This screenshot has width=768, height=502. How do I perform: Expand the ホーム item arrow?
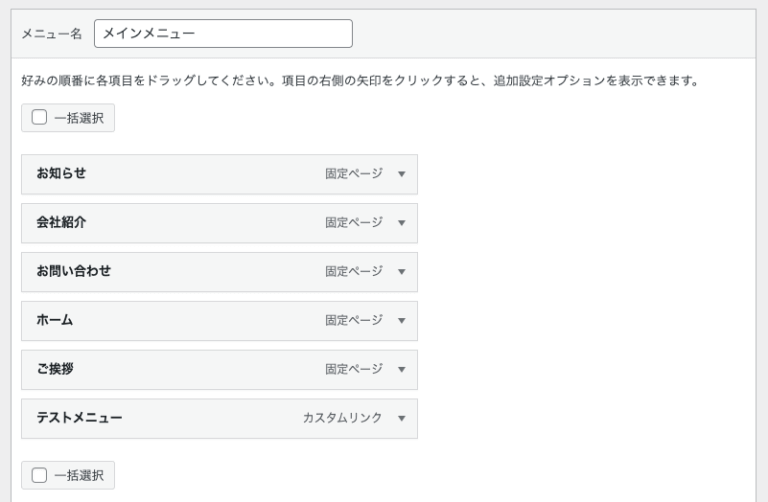point(402,321)
